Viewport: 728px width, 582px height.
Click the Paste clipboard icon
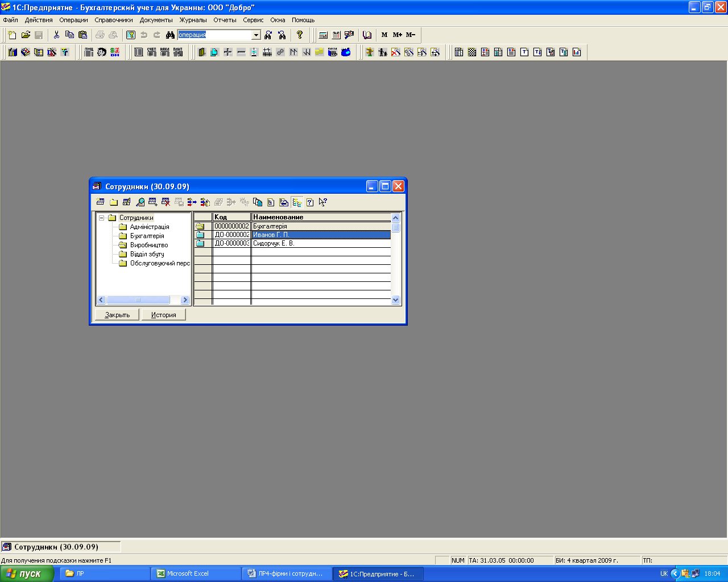(82, 35)
